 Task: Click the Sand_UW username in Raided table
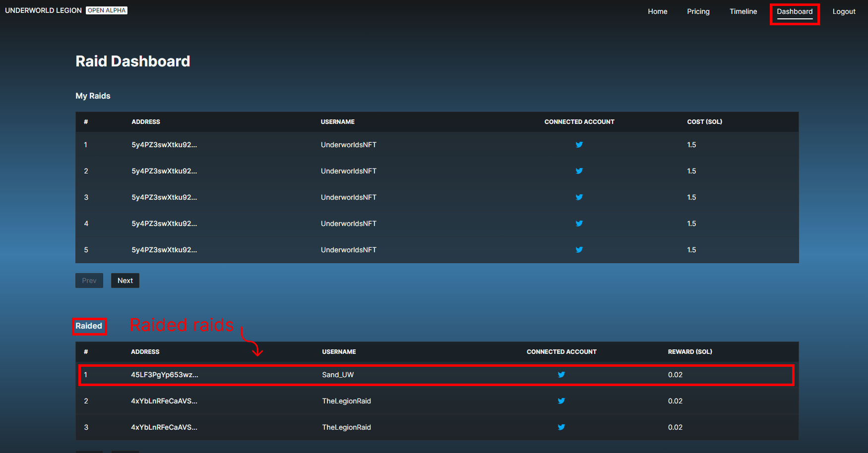click(x=338, y=375)
